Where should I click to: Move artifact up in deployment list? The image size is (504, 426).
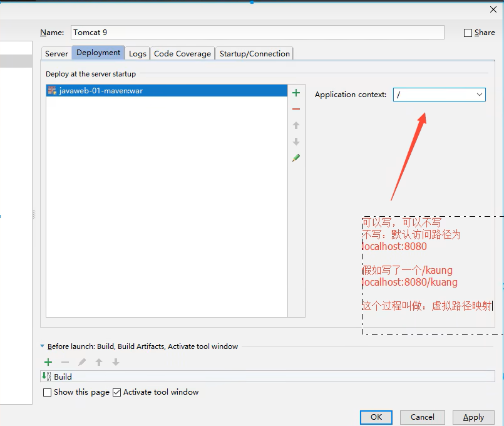pyautogui.click(x=296, y=125)
